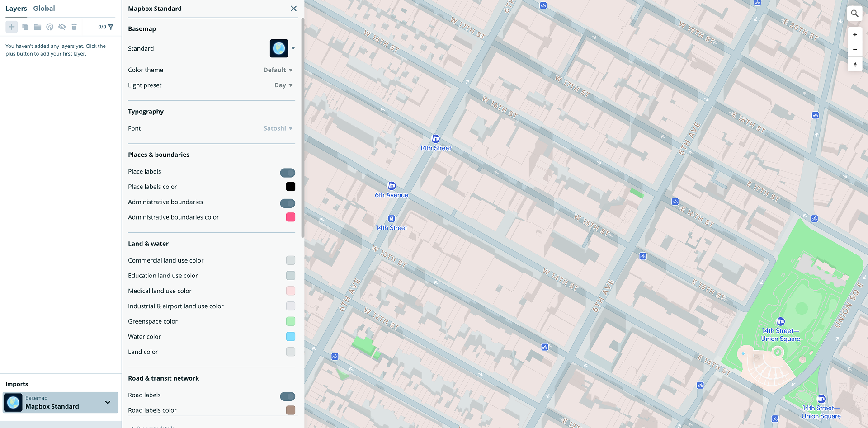868x428 pixels.
Task: Select the Layers tab
Action: coord(16,9)
